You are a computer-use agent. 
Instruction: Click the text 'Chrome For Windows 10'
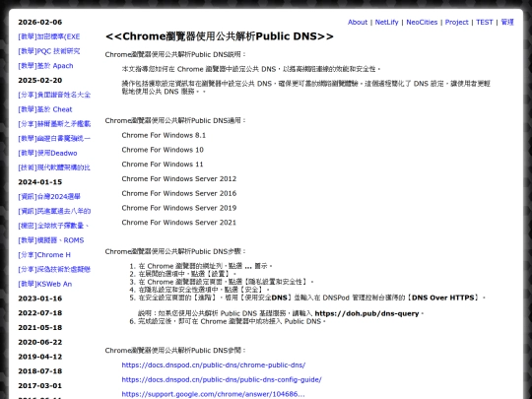coord(163,150)
